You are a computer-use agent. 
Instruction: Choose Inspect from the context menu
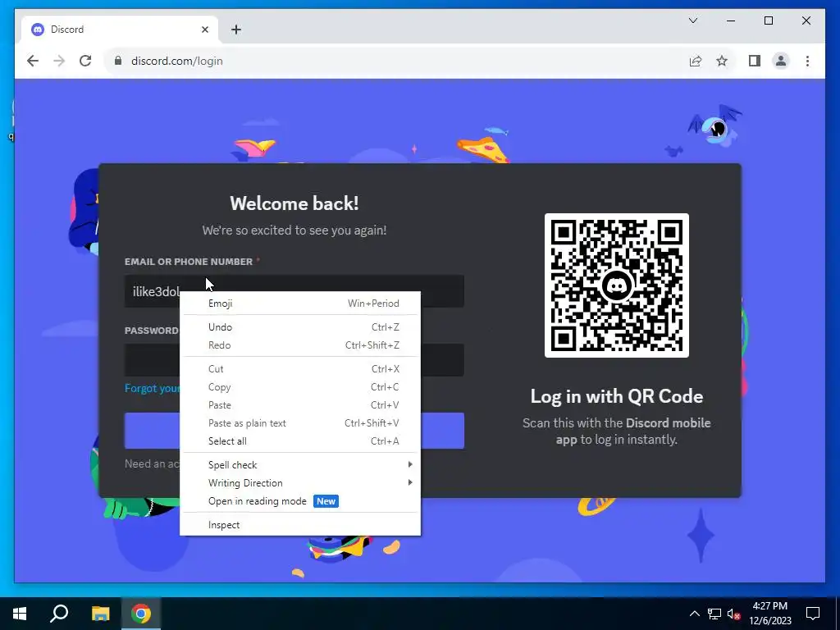click(x=300, y=525)
